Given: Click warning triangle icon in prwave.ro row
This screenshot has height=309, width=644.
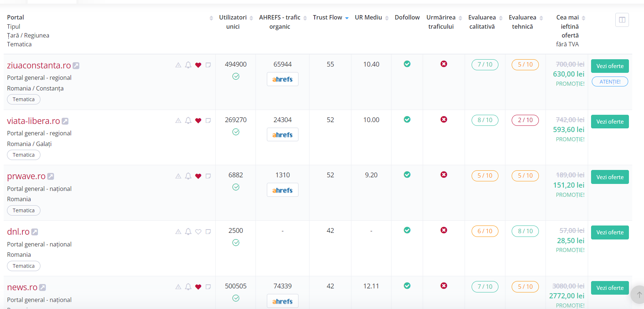Looking at the screenshot, I should click(x=178, y=176).
